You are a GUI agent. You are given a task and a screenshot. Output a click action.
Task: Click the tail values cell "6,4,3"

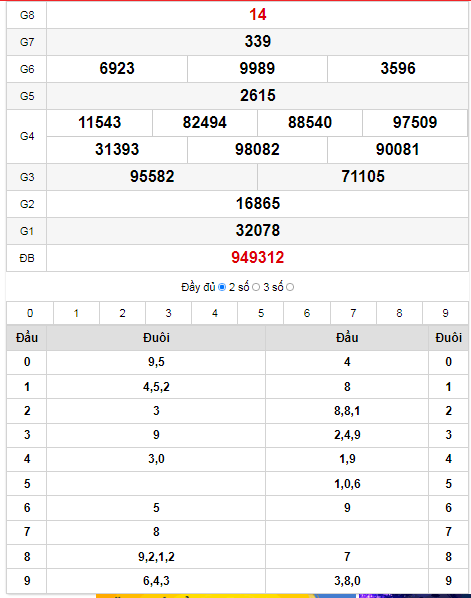(156, 581)
